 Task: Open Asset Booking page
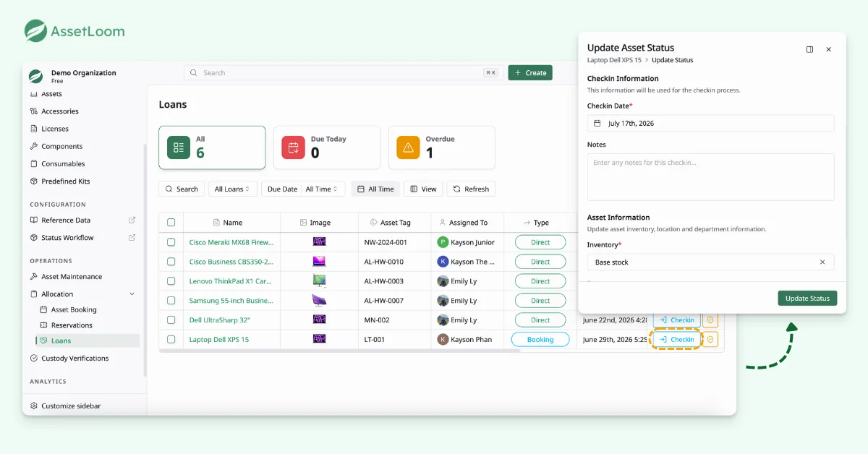click(73, 310)
